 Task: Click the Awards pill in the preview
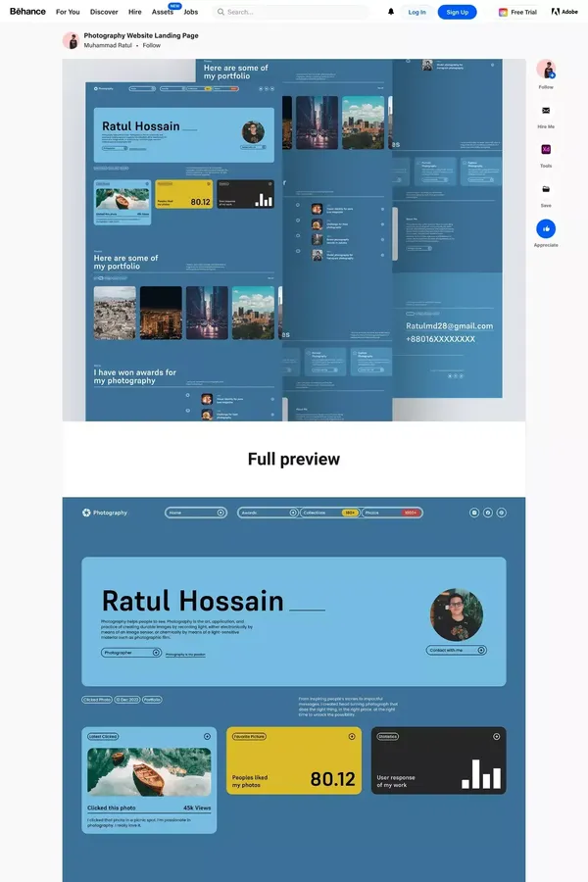(x=268, y=513)
